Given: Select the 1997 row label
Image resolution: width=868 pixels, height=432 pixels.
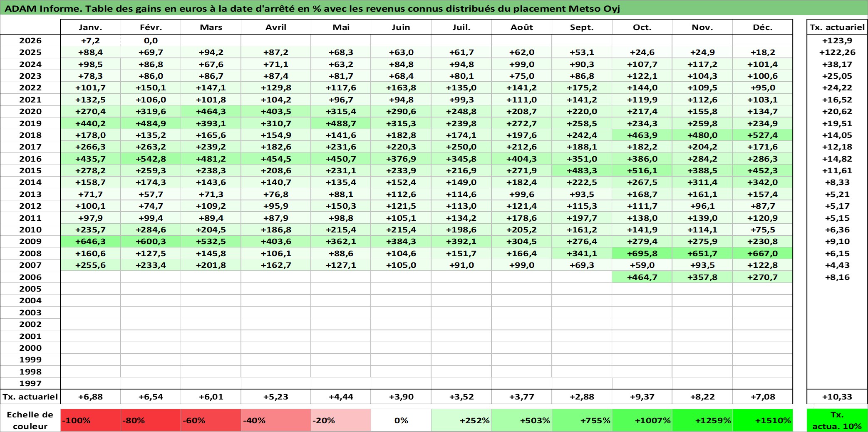Looking at the screenshot, I should click(30, 383).
